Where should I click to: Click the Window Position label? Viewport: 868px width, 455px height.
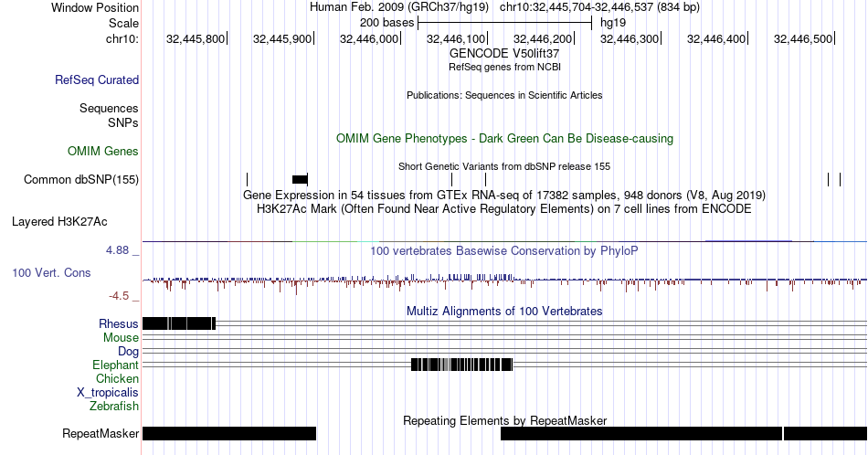[x=95, y=7]
